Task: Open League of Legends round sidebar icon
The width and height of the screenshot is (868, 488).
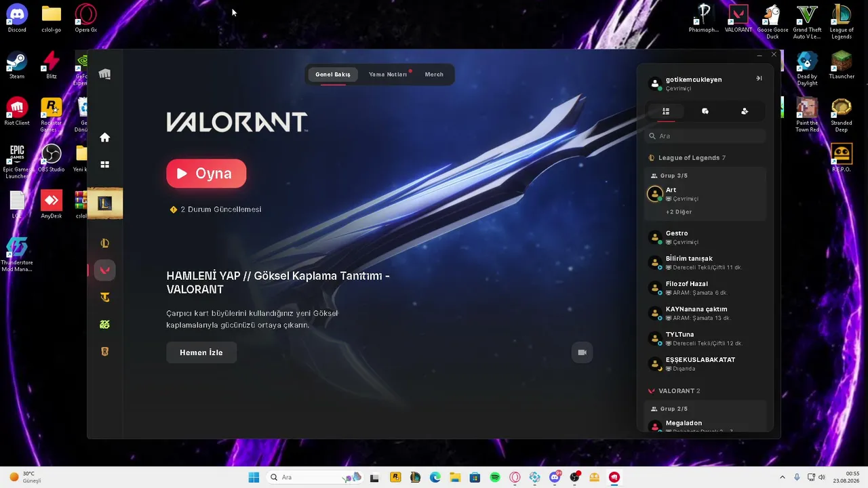Action: pos(104,243)
